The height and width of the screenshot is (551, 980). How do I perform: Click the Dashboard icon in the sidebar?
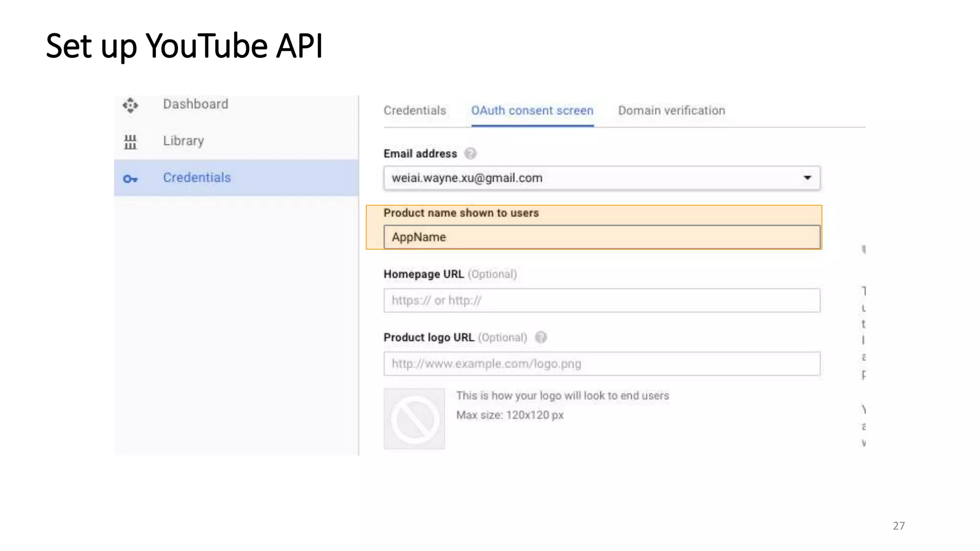tap(130, 105)
